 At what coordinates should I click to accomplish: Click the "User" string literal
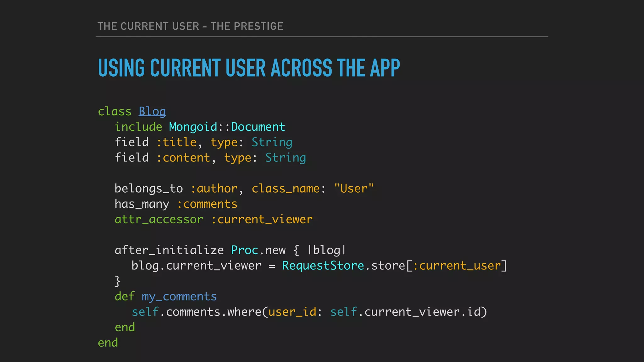pos(354,189)
